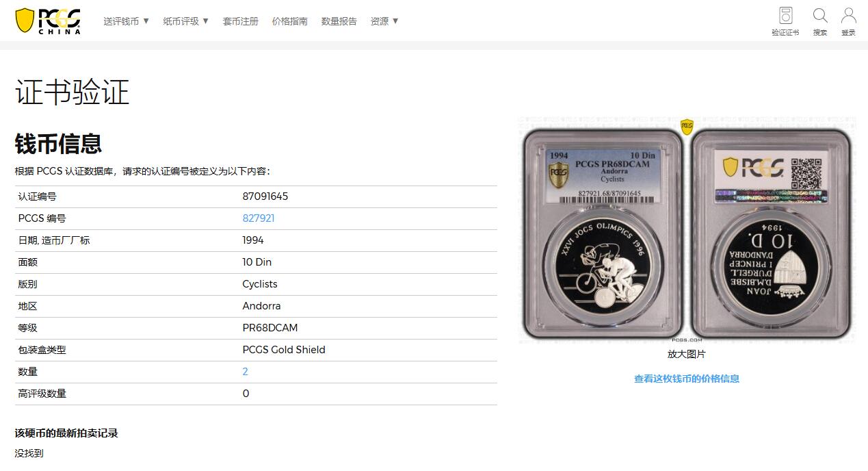This screenshot has width=868, height=471.
Task: Click the 日期, 造币厂厂标 row label
Action: pyautogui.click(x=54, y=240)
